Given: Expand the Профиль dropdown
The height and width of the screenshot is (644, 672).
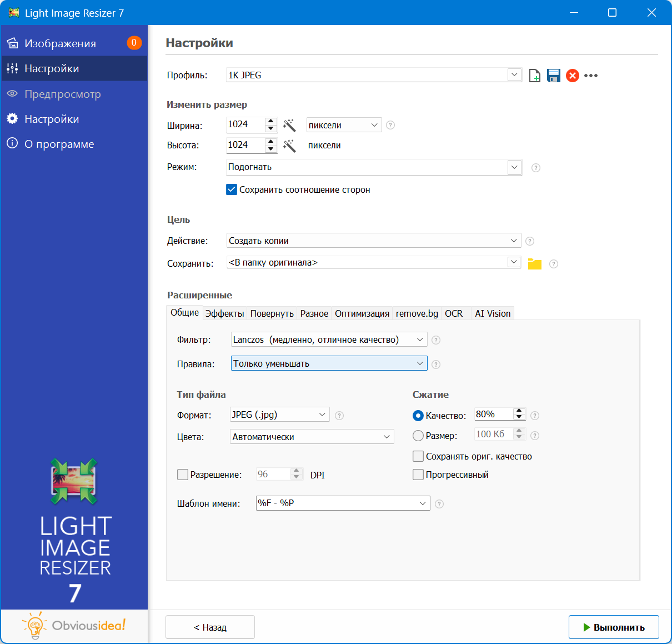Looking at the screenshot, I should pyautogui.click(x=514, y=75).
